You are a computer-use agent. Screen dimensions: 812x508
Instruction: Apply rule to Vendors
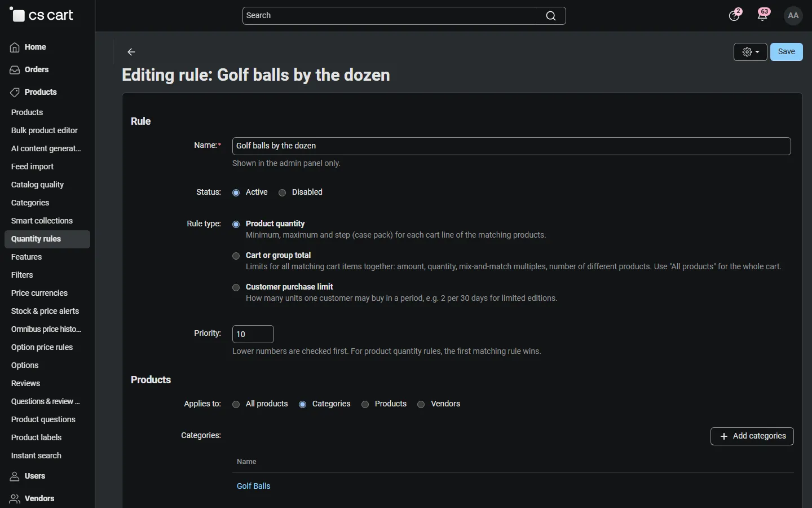[421, 405]
